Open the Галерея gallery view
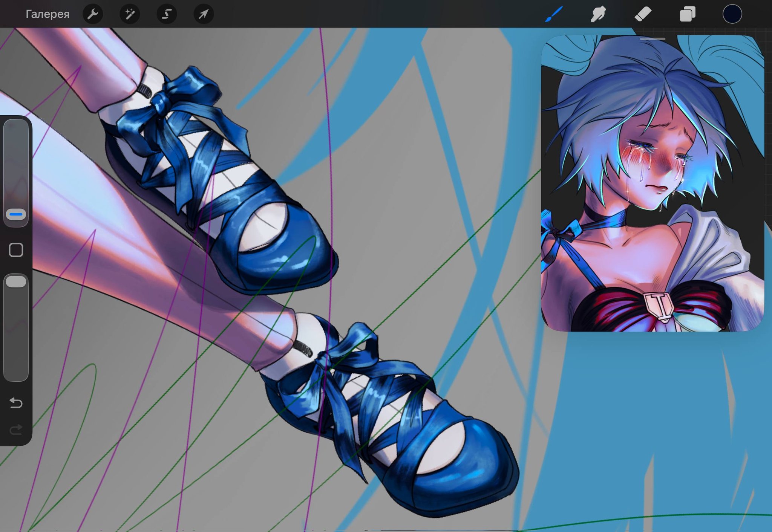 coord(47,14)
